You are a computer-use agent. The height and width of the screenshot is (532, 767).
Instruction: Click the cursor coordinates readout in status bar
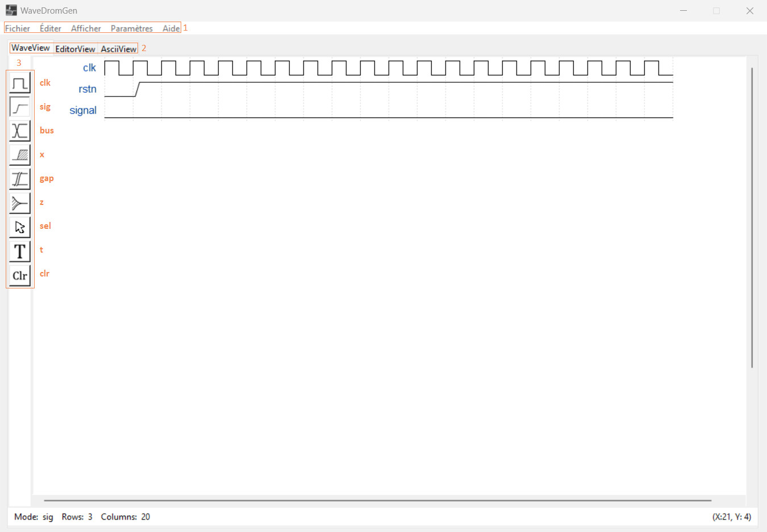pos(732,517)
